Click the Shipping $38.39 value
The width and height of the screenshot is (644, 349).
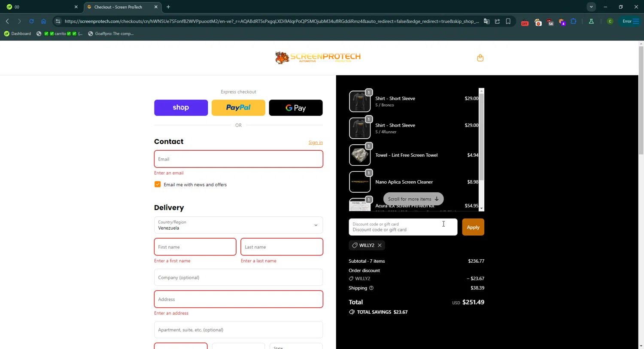(477, 288)
